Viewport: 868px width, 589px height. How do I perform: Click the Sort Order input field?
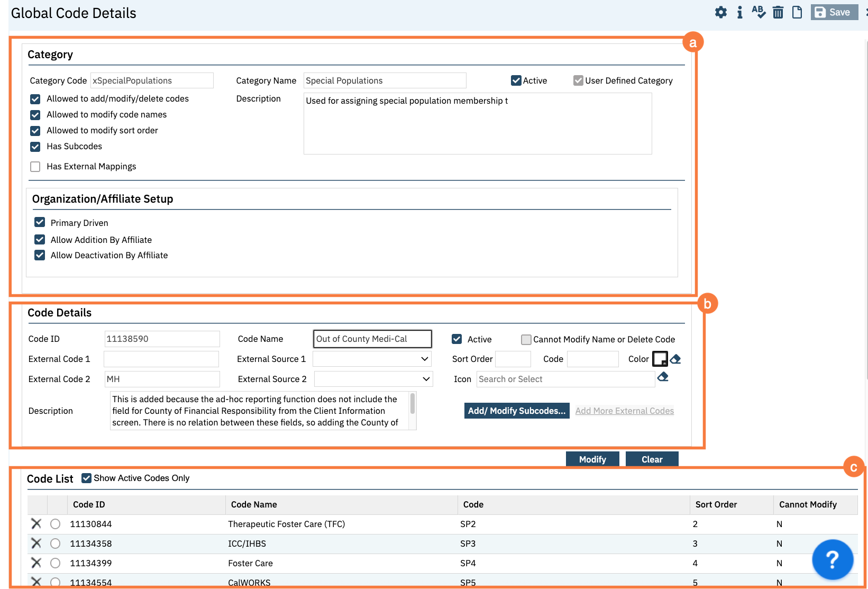pos(513,359)
